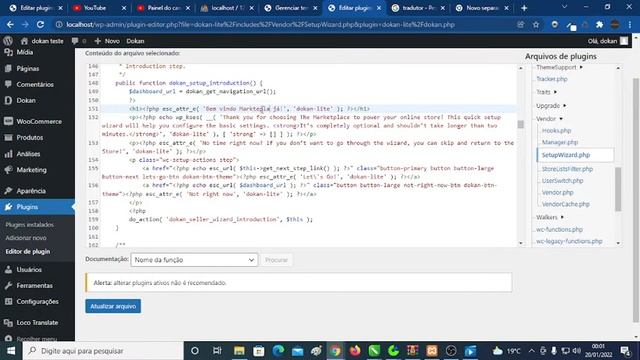Screen dimensions: 640x360
Task: Expand the Upgrade folder
Action: [x=551, y=106]
